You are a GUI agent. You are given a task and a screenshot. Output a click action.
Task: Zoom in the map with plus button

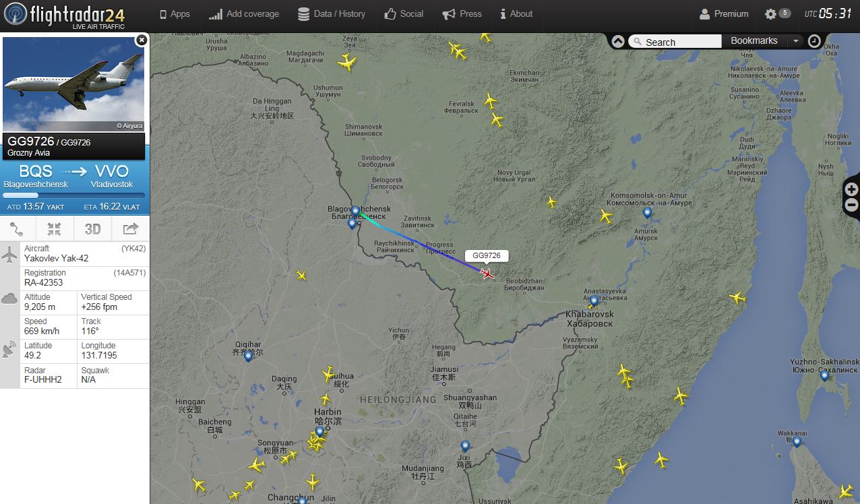pos(851,189)
